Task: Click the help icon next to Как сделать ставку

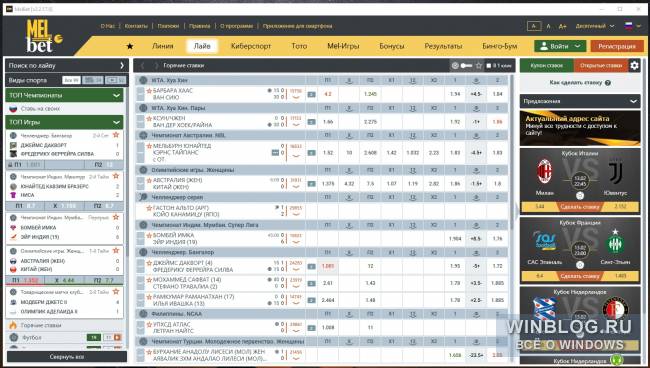Action: [x=608, y=83]
